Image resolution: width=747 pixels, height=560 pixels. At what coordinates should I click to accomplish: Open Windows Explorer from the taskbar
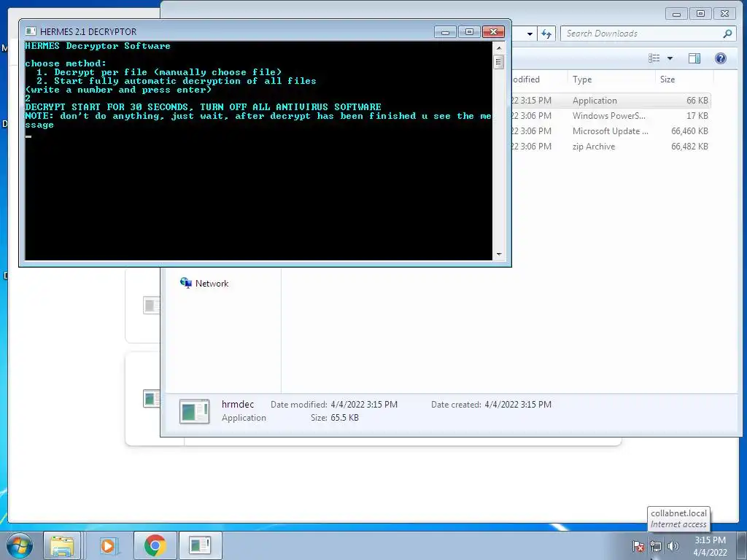pyautogui.click(x=62, y=545)
